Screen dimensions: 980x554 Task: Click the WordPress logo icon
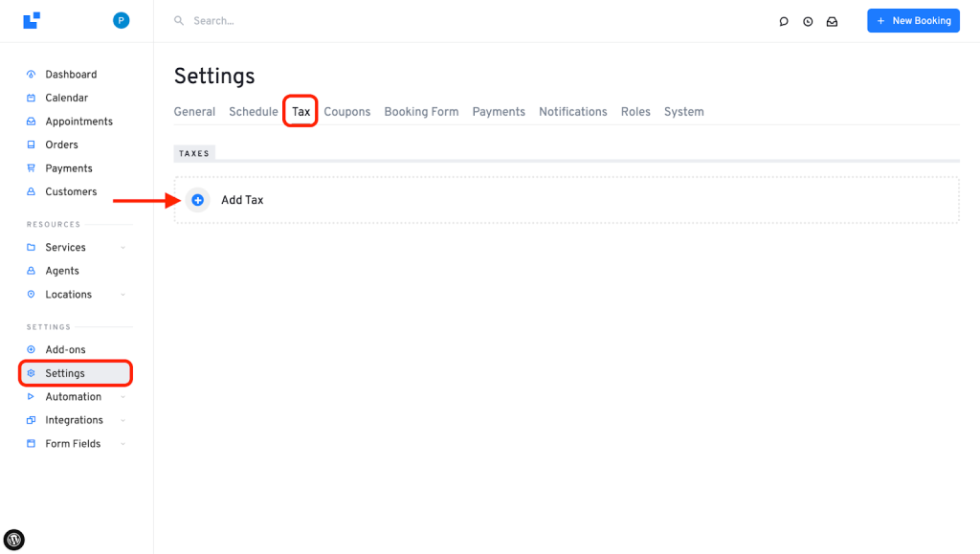(x=14, y=540)
